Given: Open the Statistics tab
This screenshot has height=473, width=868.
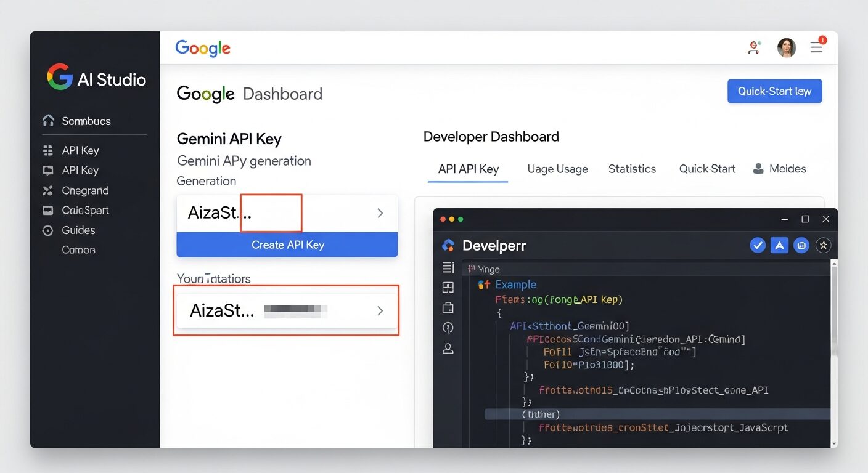Looking at the screenshot, I should (632, 169).
